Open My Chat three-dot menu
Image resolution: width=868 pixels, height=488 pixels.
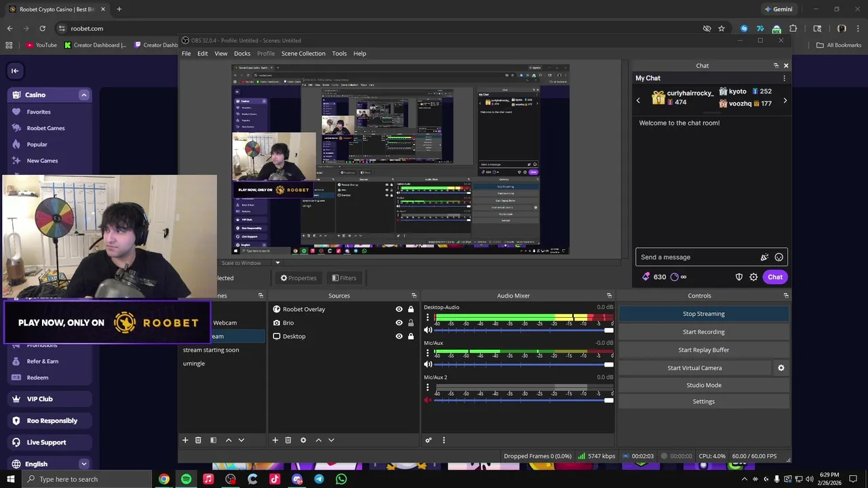pyautogui.click(x=785, y=78)
